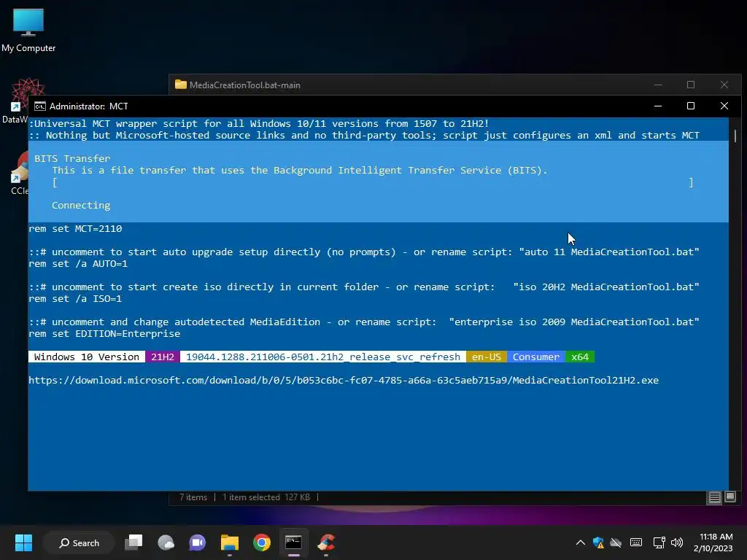
Task: Close the Administrator: MCT console window
Action: 724,106
